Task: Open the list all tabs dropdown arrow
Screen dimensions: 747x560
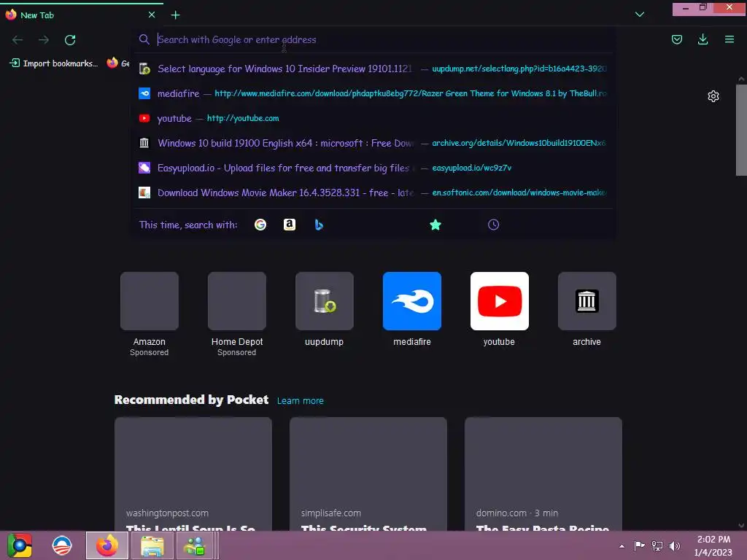Action: point(640,15)
